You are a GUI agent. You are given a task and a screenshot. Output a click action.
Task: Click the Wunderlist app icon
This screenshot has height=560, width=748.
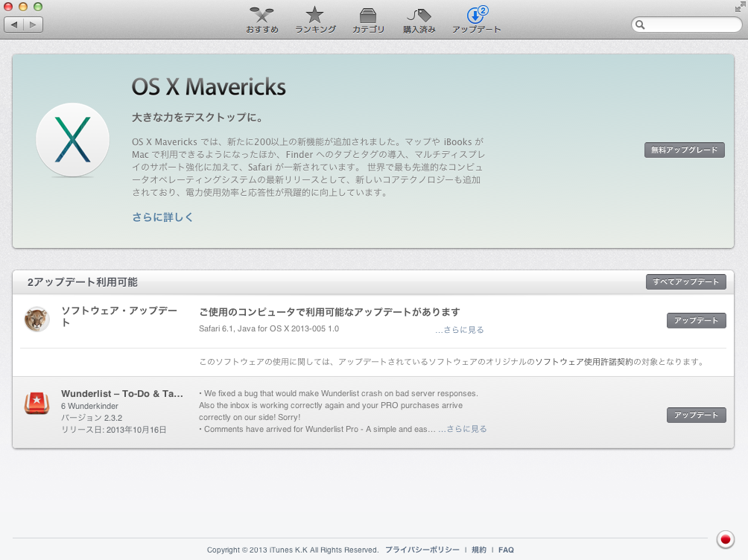pos(37,403)
